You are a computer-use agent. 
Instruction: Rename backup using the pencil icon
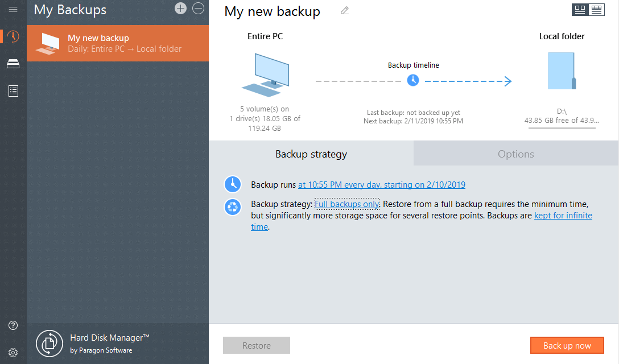point(344,11)
